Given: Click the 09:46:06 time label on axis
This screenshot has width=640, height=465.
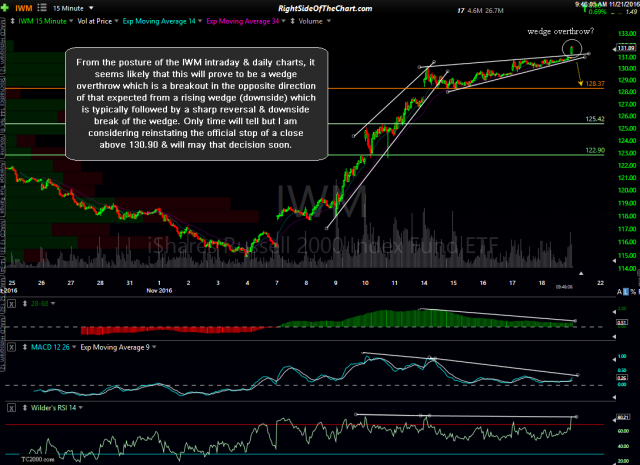Looking at the screenshot, I should pos(564,287).
